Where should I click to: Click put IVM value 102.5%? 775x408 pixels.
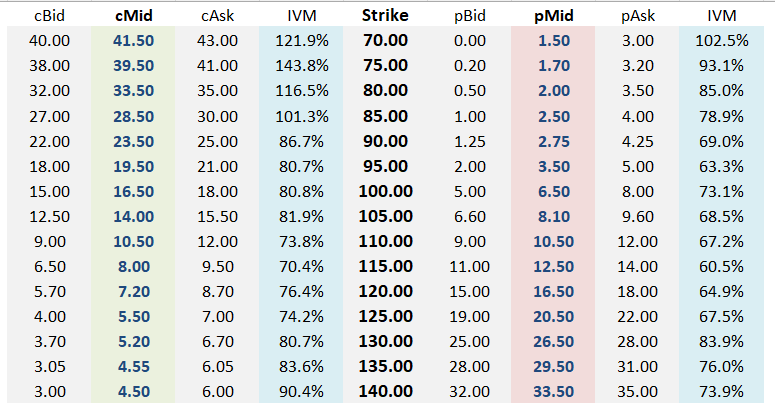point(722,41)
